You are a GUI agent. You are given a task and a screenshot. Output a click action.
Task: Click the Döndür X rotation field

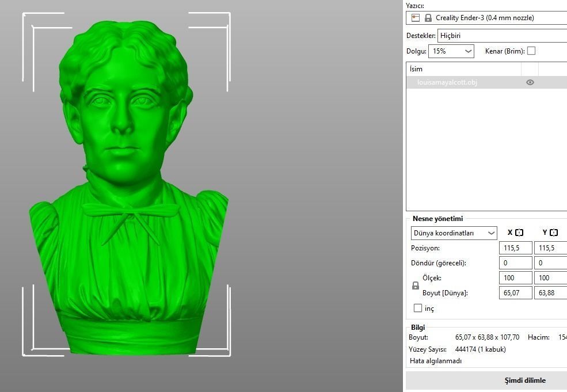coord(516,263)
